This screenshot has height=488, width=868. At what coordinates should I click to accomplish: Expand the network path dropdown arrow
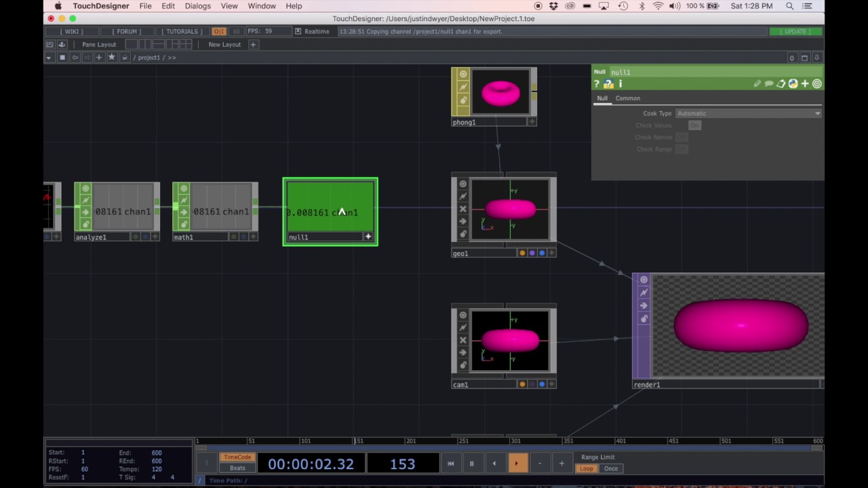pyautogui.click(x=49, y=58)
